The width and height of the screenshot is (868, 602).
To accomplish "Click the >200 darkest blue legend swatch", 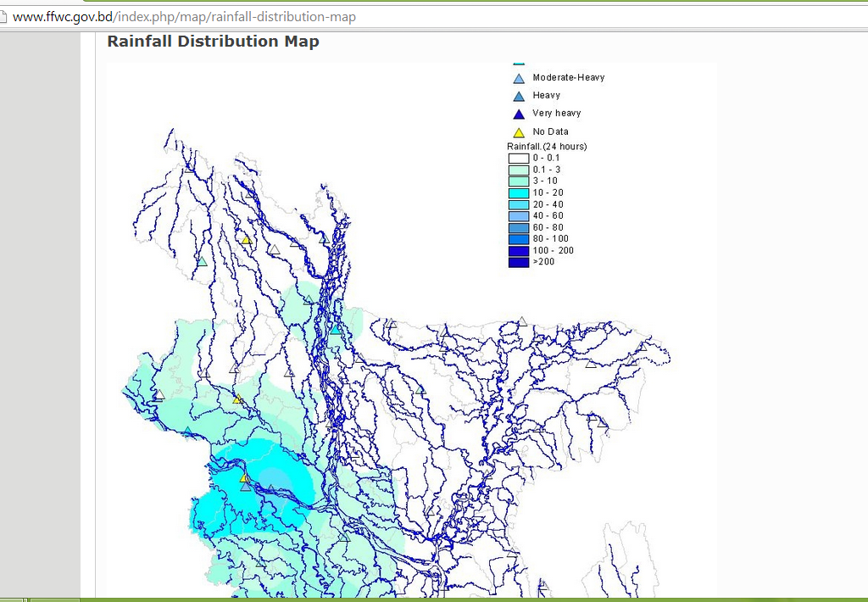I will click(518, 262).
